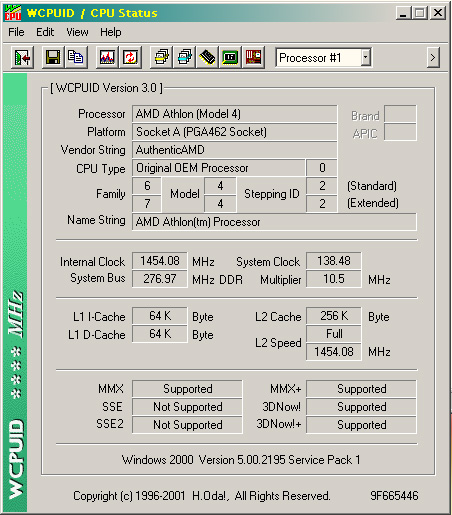Viewport: 452px width, 515px height.
Task: Save CPU info with floppy disk icon
Action: click(x=53, y=58)
